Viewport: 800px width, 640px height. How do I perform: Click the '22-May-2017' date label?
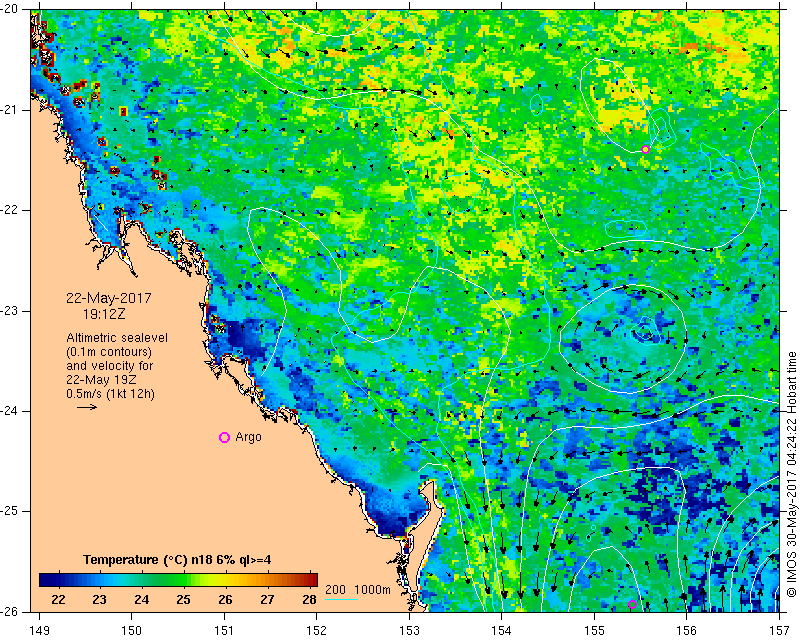[109, 298]
